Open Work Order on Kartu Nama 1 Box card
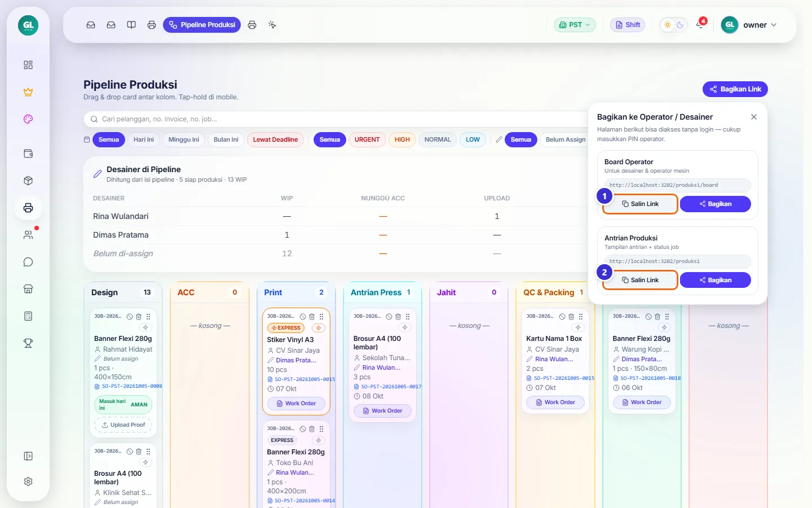This screenshot has width=812, height=508. (555, 402)
